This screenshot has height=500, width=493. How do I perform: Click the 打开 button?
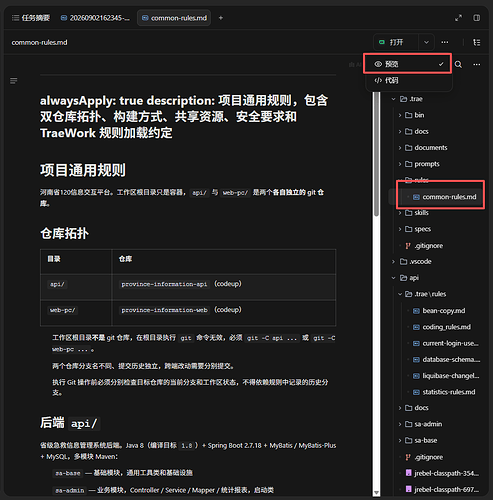click(x=396, y=42)
